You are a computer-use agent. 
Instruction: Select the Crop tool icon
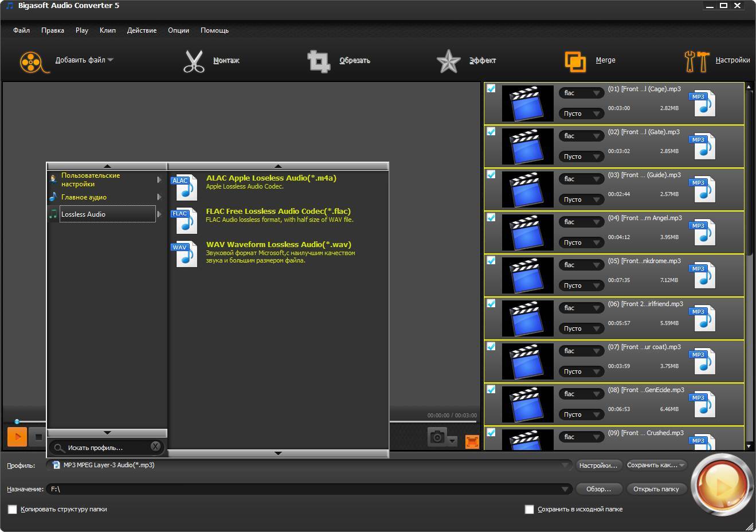coord(319,61)
